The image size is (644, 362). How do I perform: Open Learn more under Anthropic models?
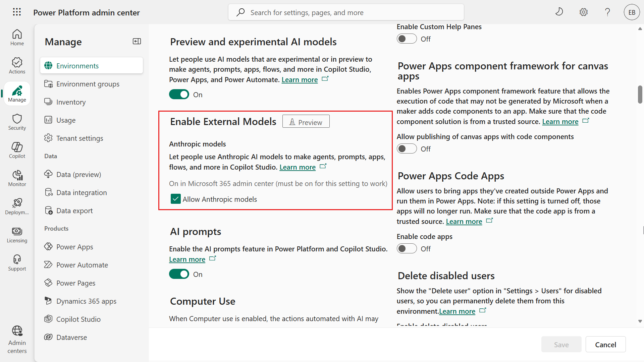[297, 167]
